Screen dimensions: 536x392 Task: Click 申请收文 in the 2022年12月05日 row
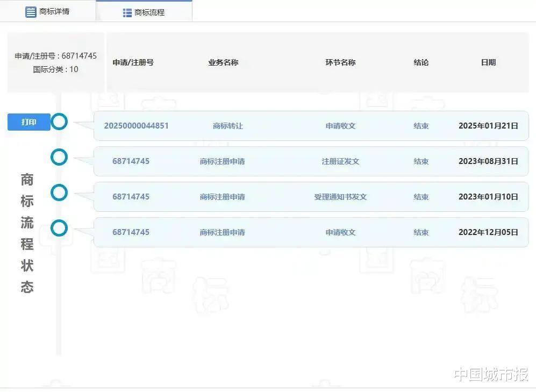pos(340,232)
